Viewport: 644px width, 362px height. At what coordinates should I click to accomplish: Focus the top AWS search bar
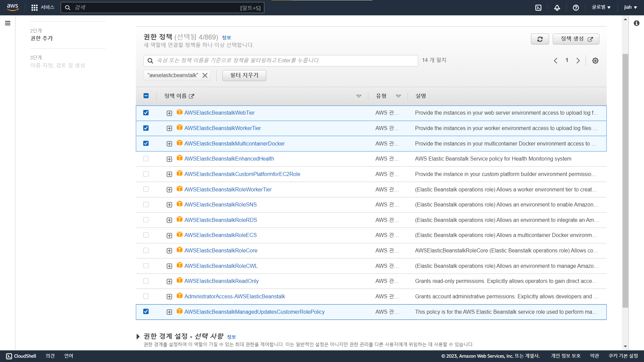pyautogui.click(x=162, y=8)
